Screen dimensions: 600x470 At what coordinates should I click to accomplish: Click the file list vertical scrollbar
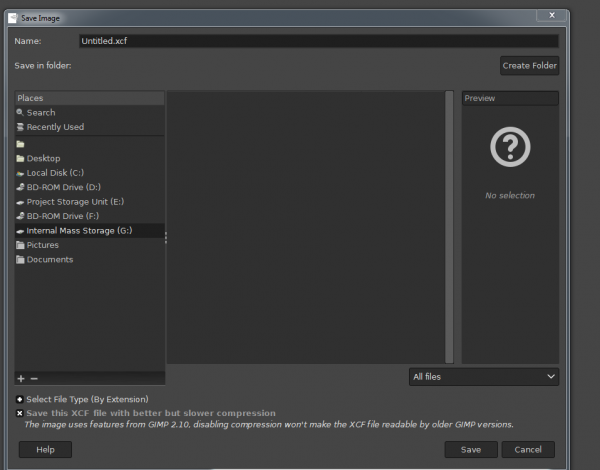point(449,227)
